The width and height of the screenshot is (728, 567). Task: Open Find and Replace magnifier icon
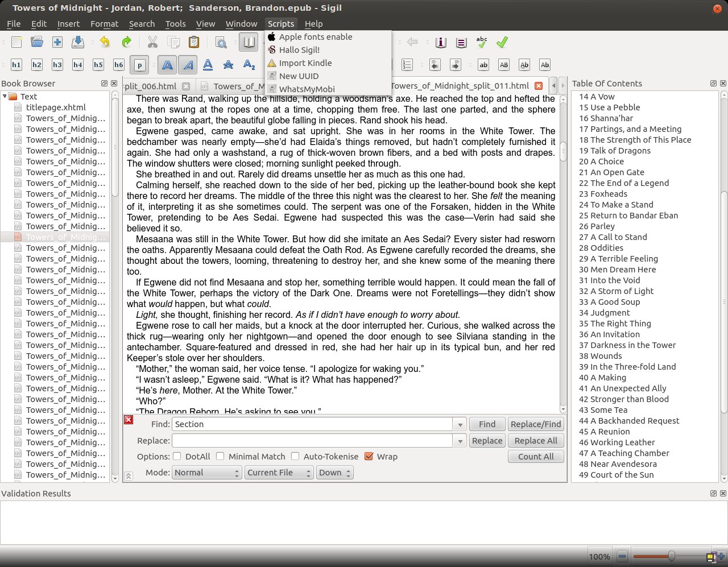(x=221, y=42)
